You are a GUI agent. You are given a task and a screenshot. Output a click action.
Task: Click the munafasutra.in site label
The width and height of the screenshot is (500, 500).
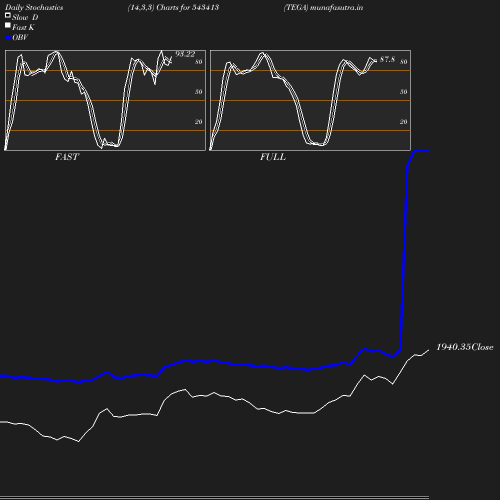(x=336, y=8)
